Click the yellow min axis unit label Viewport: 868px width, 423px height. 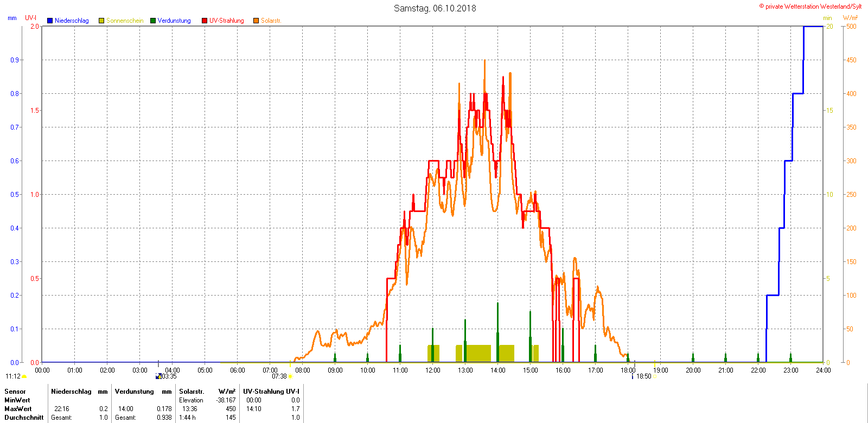tap(827, 18)
